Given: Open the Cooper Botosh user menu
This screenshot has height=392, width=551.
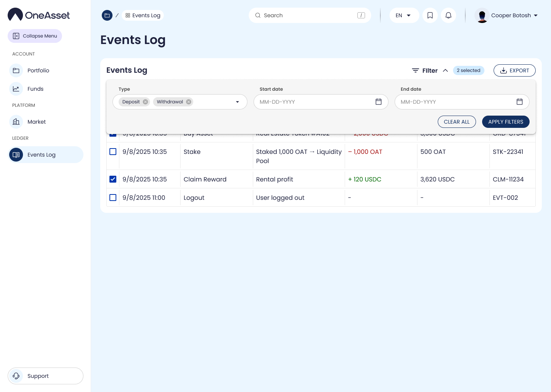Looking at the screenshot, I should tap(507, 15).
